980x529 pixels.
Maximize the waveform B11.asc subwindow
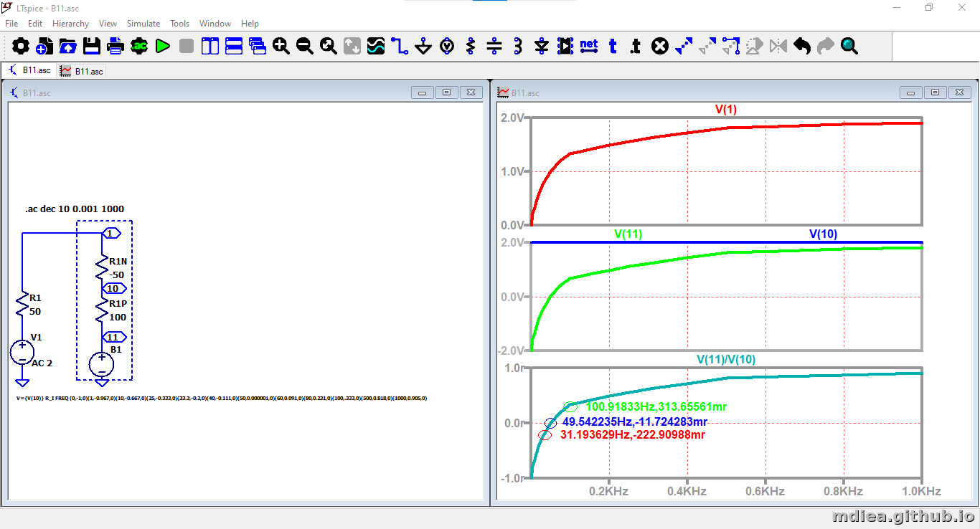pyautogui.click(x=935, y=92)
